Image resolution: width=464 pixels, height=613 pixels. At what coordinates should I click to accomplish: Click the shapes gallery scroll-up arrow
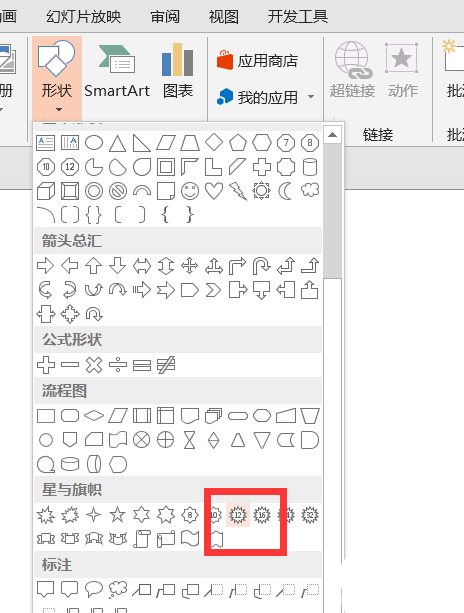[333, 135]
